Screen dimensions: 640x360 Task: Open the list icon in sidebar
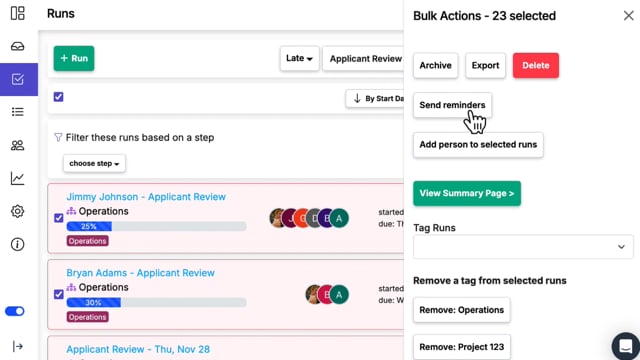pyautogui.click(x=18, y=112)
